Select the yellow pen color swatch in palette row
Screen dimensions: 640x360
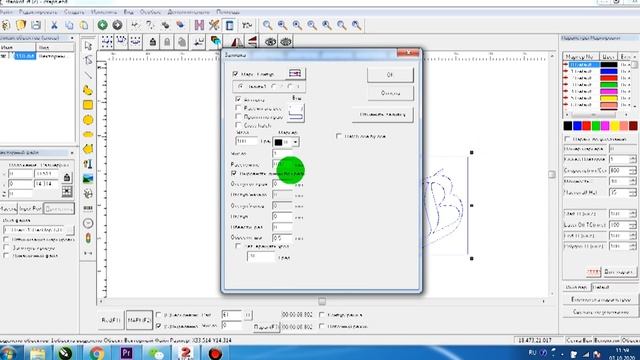click(x=615, y=126)
